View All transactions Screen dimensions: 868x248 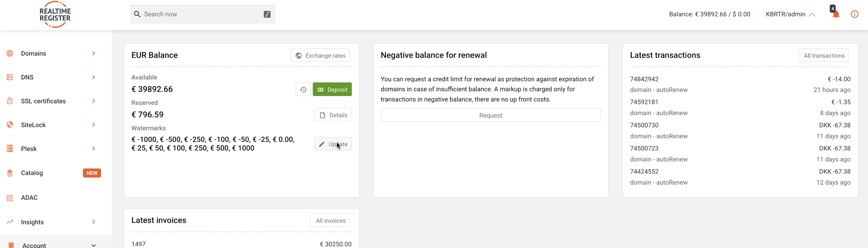point(824,55)
